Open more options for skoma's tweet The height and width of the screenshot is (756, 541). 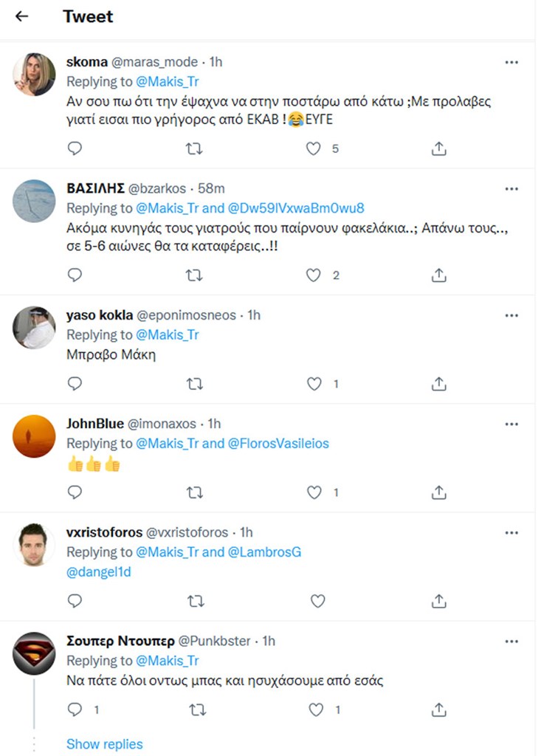[x=511, y=63]
